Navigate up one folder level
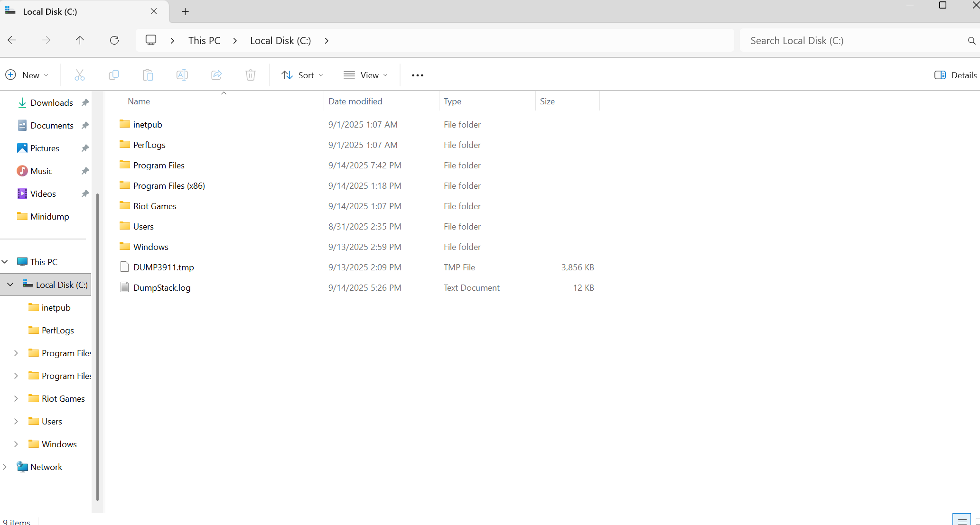 (x=80, y=40)
